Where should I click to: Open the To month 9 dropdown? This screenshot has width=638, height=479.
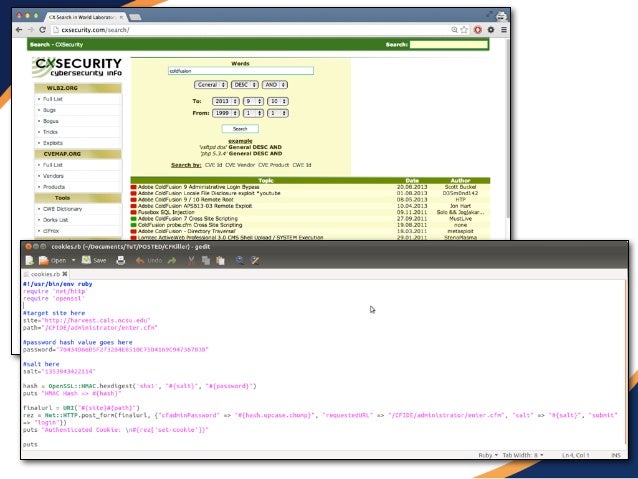[253, 101]
